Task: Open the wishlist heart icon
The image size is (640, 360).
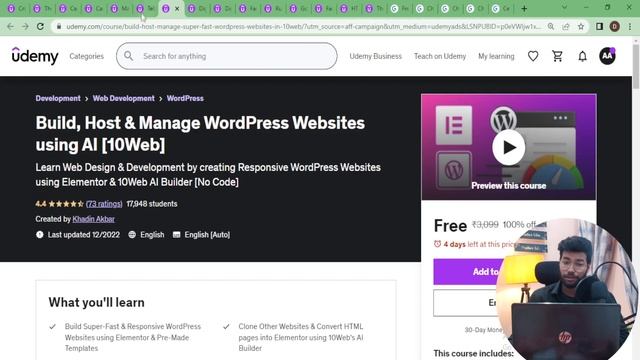Action: 533,56
